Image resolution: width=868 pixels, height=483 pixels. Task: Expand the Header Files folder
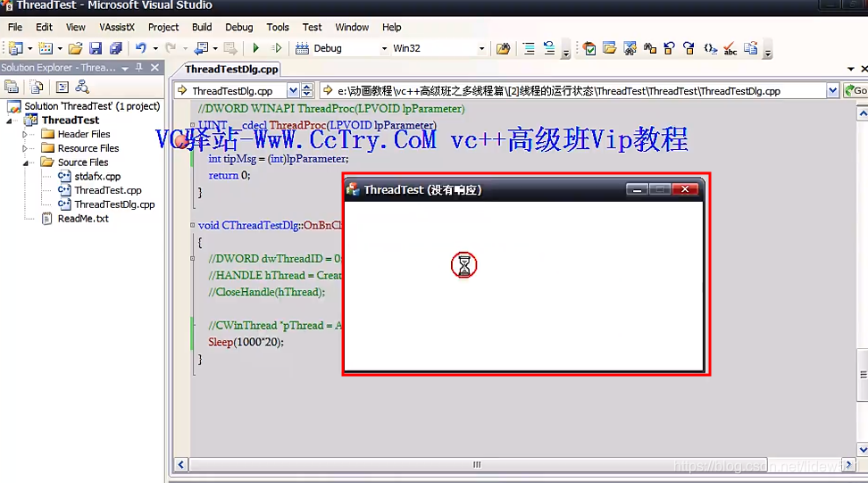point(24,135)
